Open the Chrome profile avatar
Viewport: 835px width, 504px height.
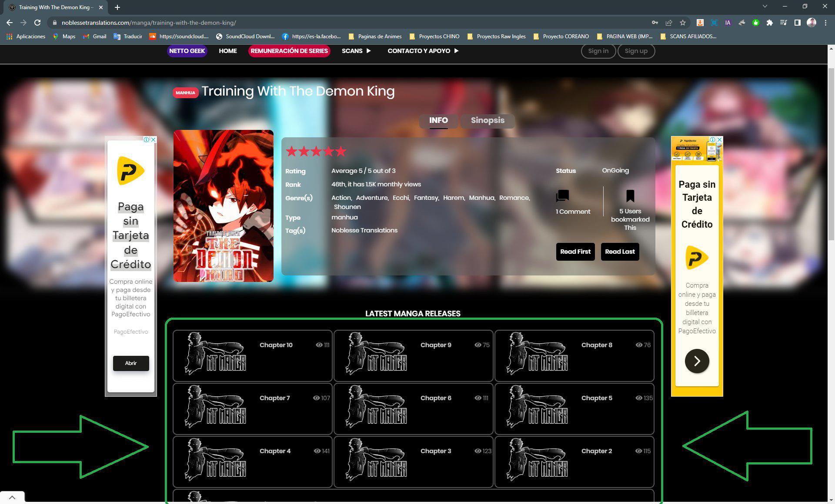811,23
